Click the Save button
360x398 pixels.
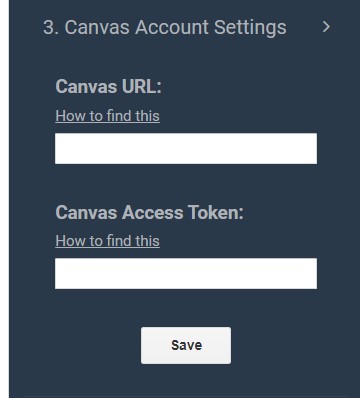pyautogui.click(x=186, y=345)
